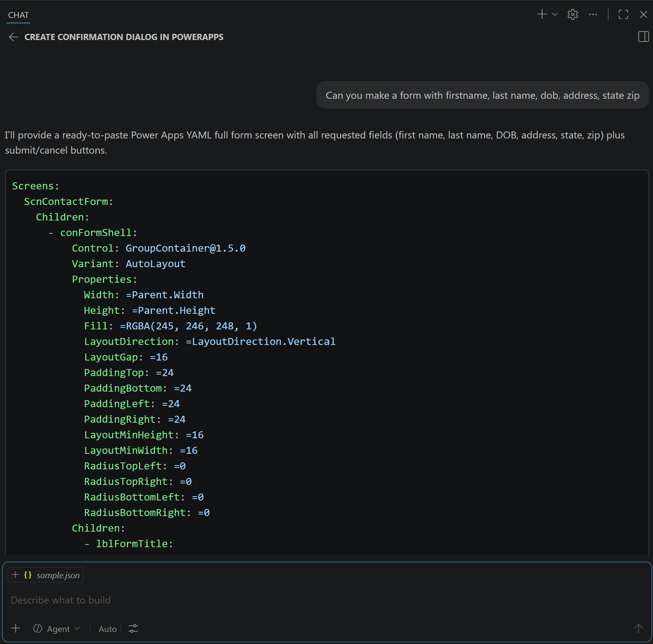Viewport: 653px width, 644px height.
Task: Click the Variant AutoLayout value
Action: (156, 264)
